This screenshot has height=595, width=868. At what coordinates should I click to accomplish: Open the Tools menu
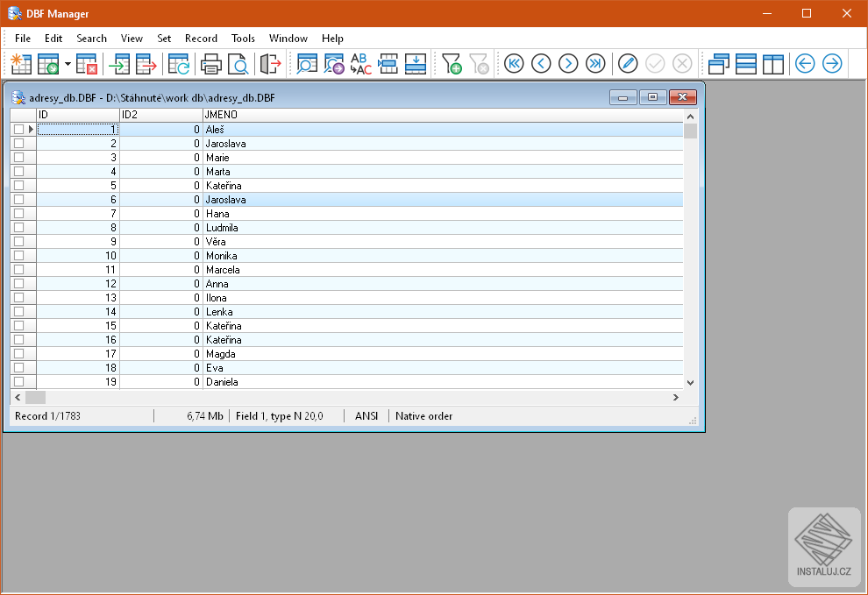pos(243,39)
